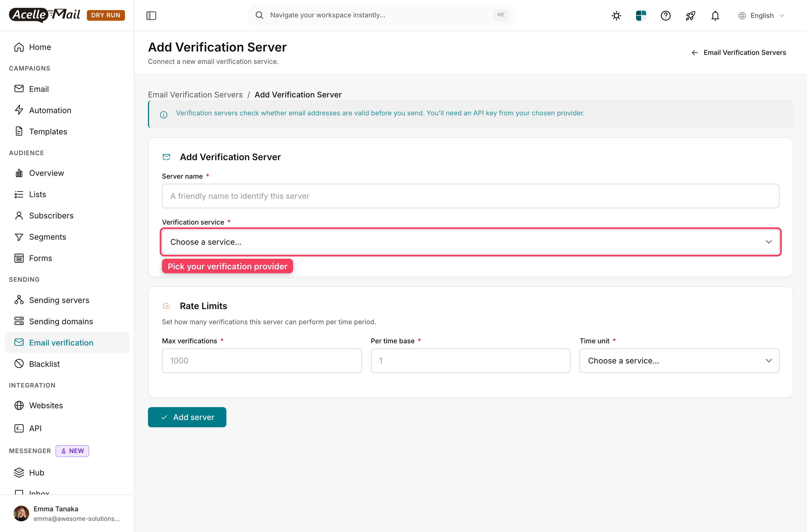This screenshot has height=532, width=807.
Task: Click the Sending servers icon
Action: point(19,300)
